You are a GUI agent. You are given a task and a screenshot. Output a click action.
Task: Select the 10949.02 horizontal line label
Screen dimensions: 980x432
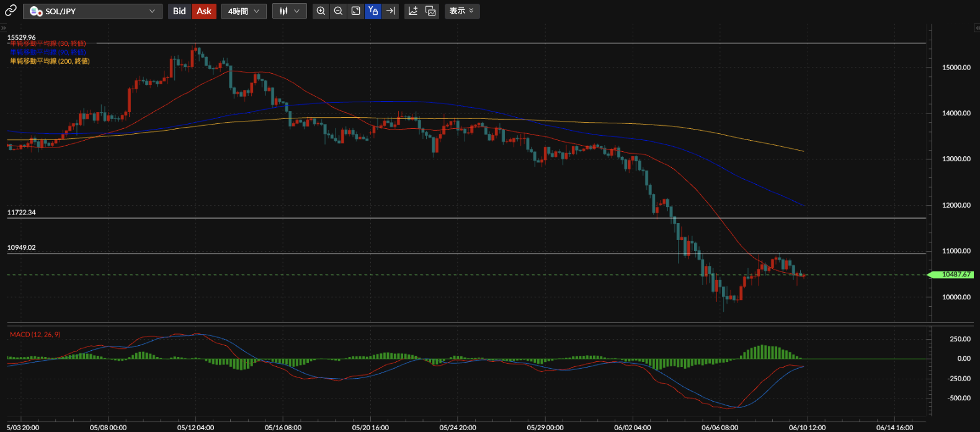coord(22,247)
